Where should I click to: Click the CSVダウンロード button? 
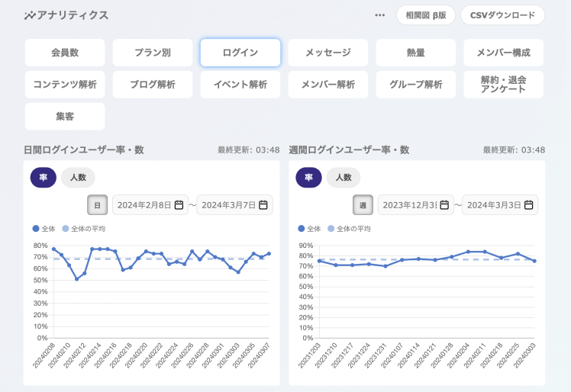click(x=502, y=15)
